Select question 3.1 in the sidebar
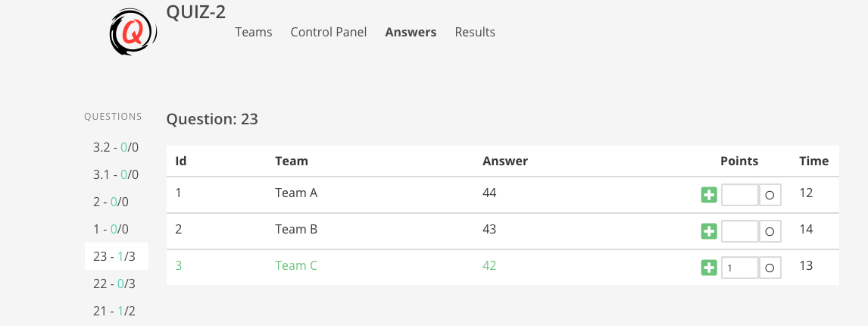 click(x=116, y=174)
